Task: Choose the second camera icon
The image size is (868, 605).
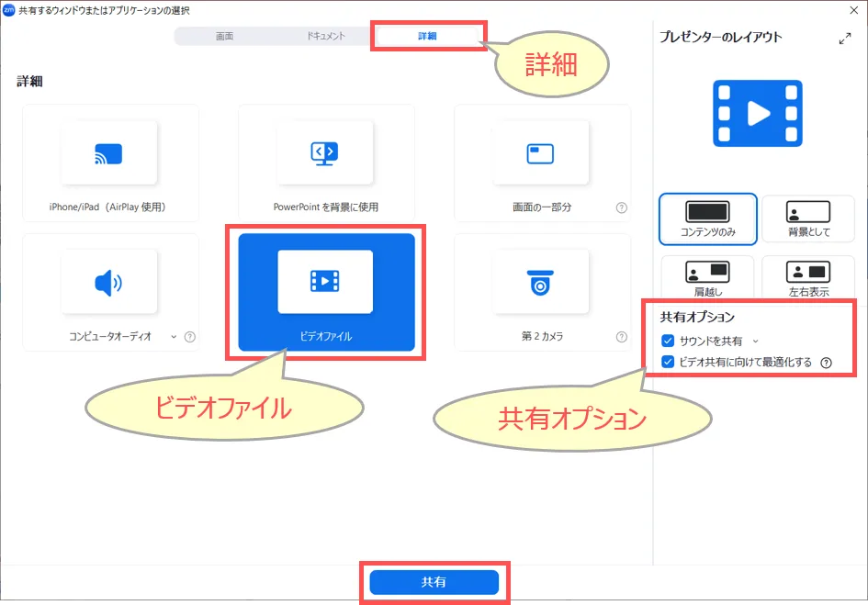Action: pos(540,283)
